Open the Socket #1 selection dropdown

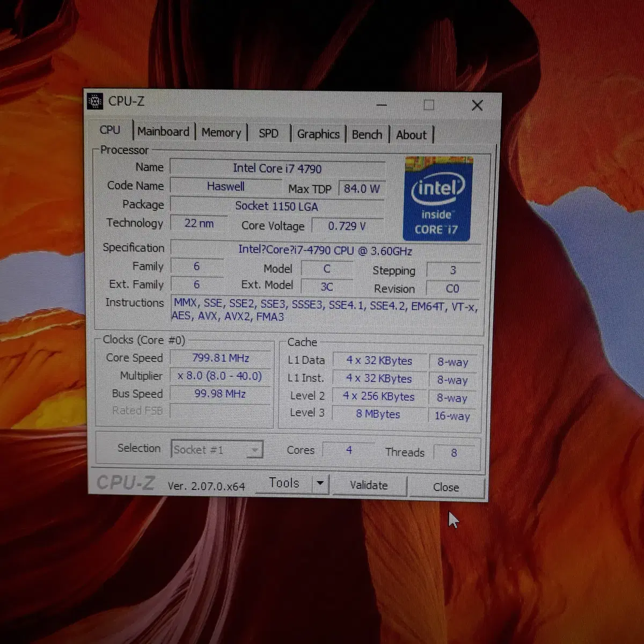click(217, 449)
